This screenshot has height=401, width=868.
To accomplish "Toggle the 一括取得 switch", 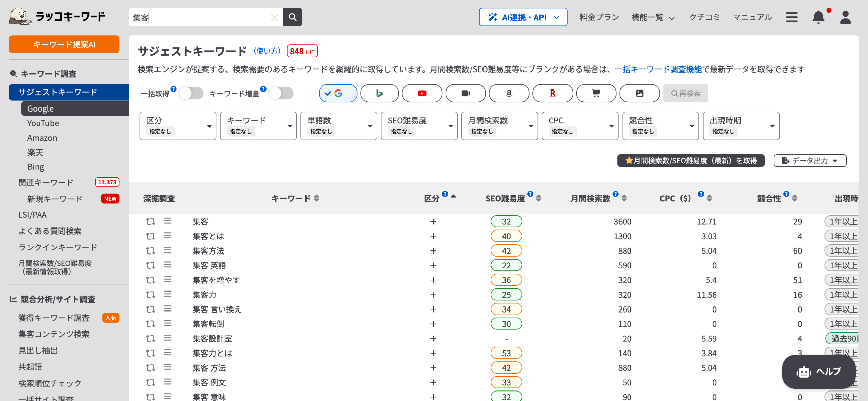I will pos(191,93).
